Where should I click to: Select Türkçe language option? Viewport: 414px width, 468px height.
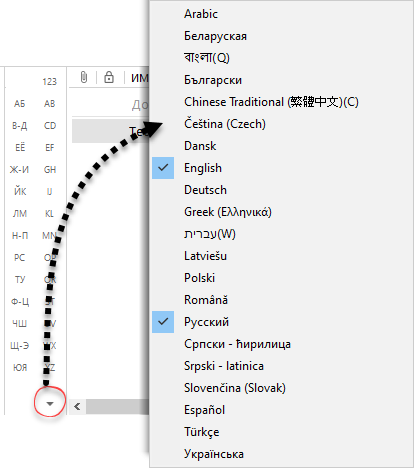pyautogui.click(x=282, y=432)
